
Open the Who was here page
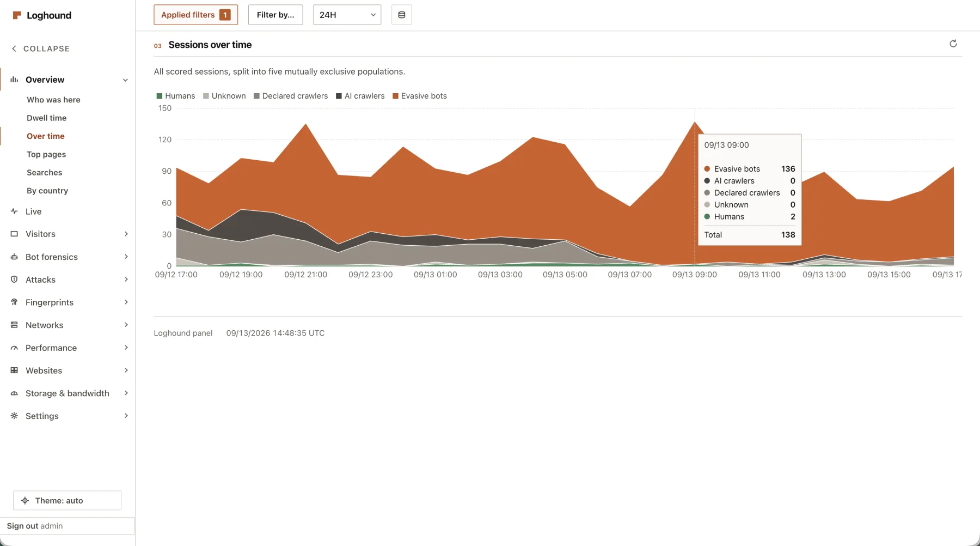click(x=53, y=100)
